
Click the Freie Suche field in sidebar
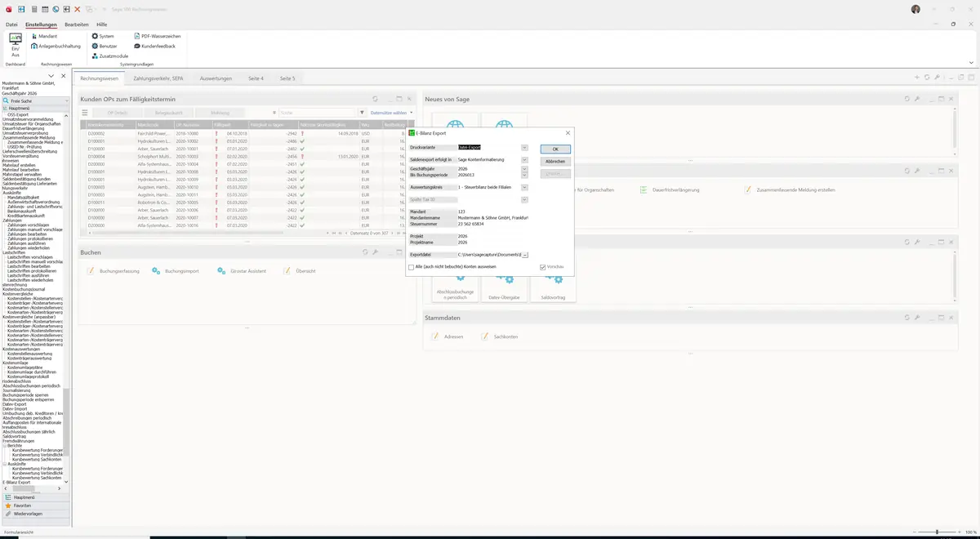pos(38,100)
